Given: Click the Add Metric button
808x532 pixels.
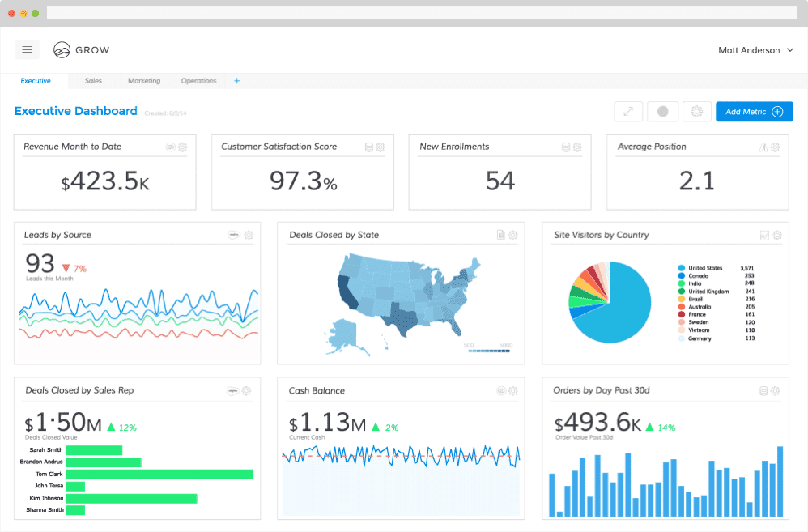Looking at the screenshot, I should (754, 112).
